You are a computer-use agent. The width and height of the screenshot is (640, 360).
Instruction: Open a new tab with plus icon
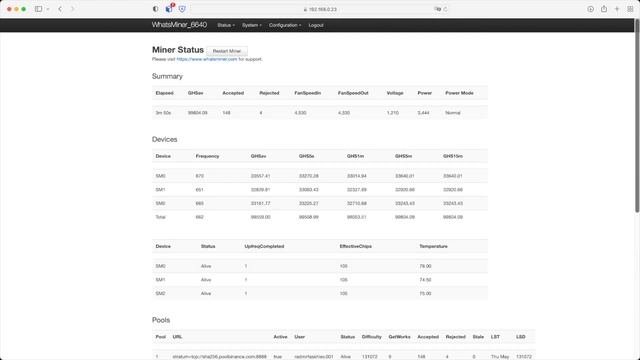coord(617,9)
